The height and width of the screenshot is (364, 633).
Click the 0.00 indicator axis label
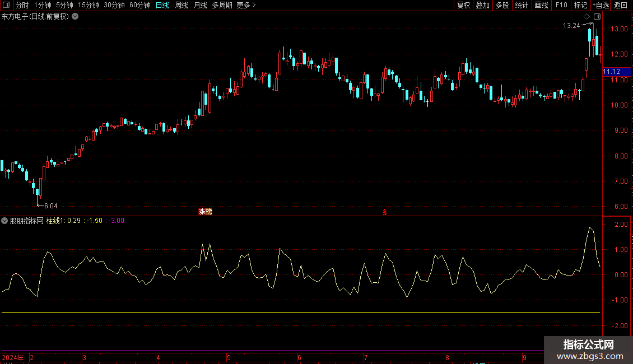click(x=621, y=275)
